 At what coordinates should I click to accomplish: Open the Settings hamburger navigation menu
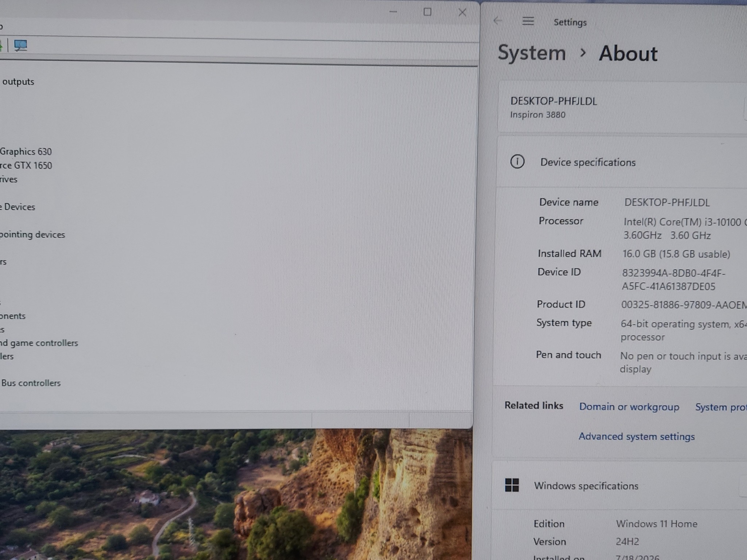click(x=528, y=21)
